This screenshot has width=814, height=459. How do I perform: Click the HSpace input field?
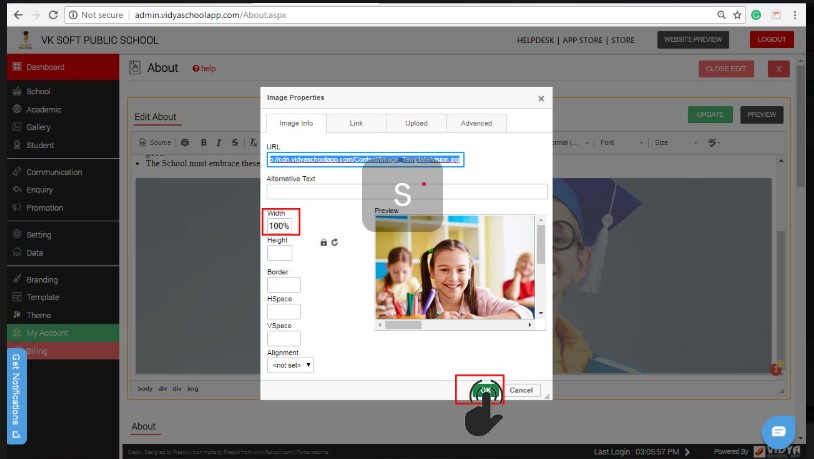pyautogui.click(x=284, y=312)
